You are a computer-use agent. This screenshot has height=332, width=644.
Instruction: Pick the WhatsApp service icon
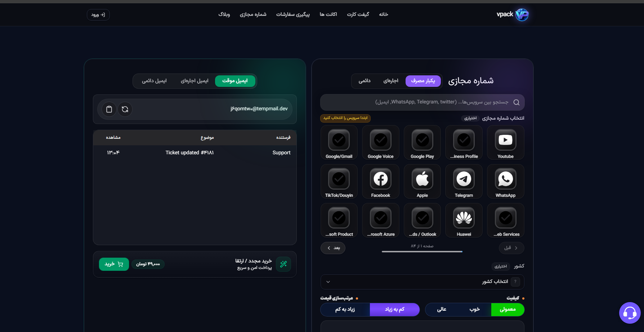[505, 180]
